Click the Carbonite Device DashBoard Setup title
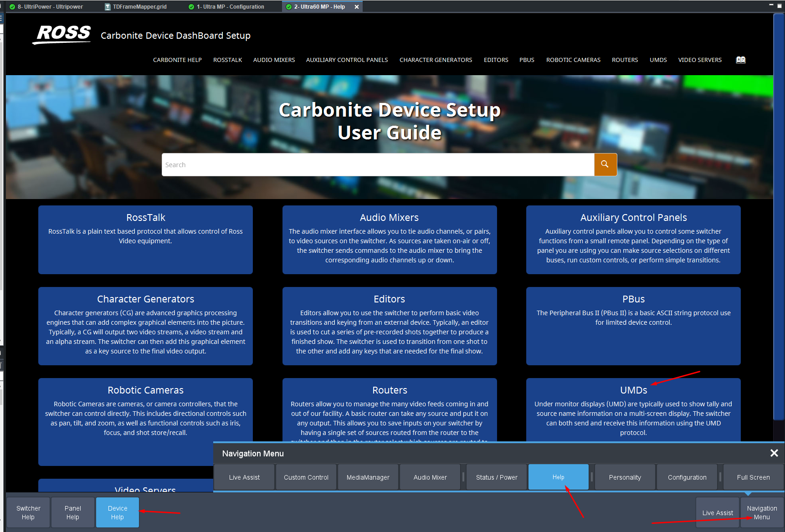 coord(175,36)
